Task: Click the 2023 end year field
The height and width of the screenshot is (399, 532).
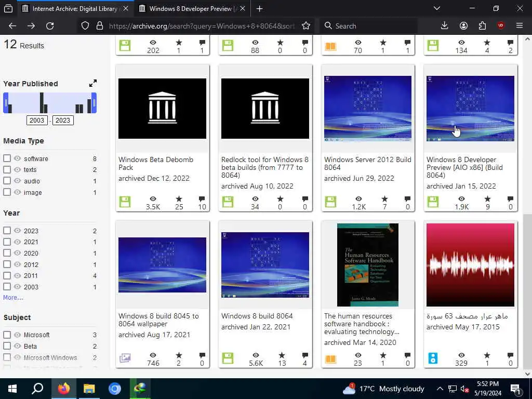Action: 63,120
